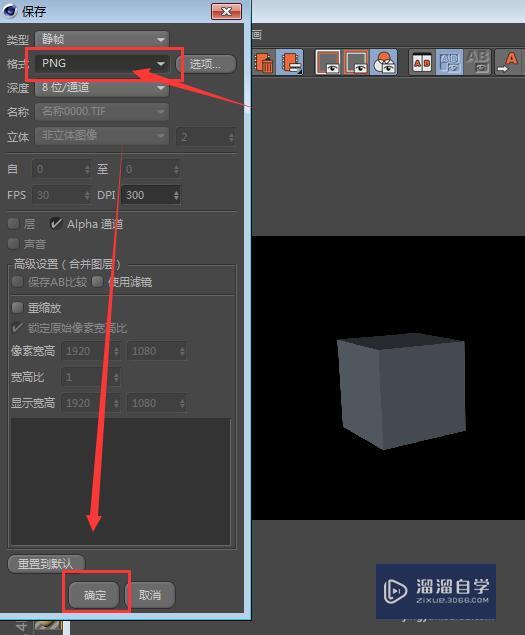Click the 显示宽高 height field showing 1080

point(156,403)
